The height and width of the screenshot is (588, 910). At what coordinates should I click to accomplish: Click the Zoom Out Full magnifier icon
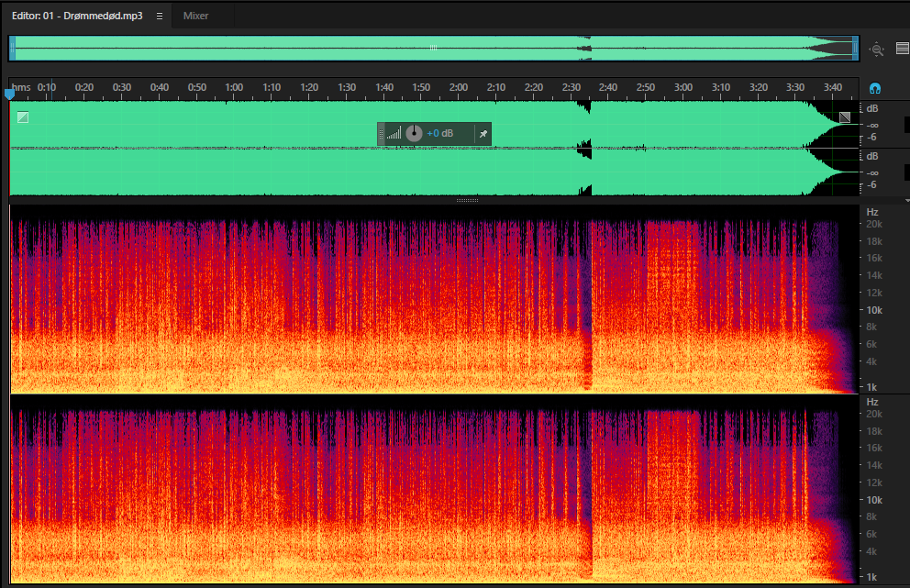click(876, 50)
